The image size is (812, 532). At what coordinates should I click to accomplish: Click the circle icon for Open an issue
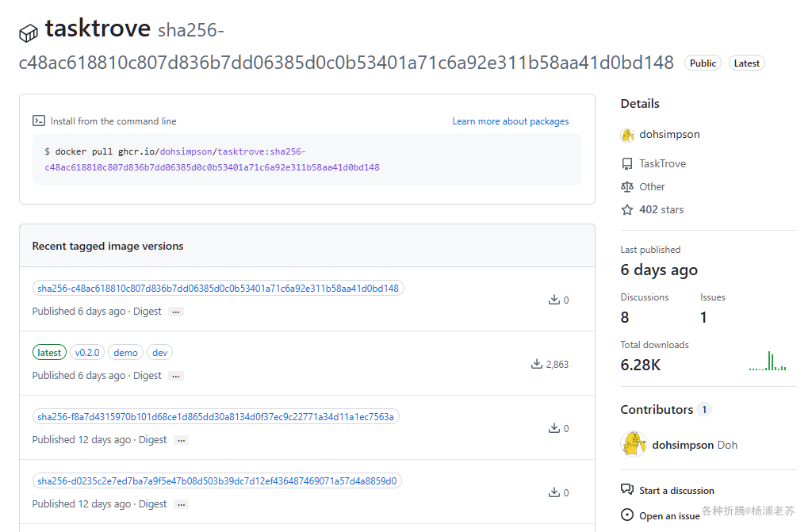[627, 515]
